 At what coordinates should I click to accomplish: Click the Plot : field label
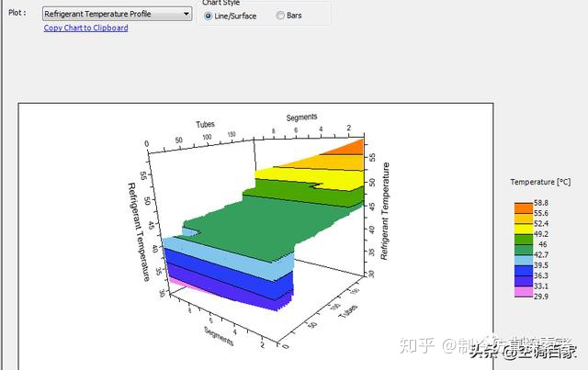pyautogui.click(x=17, y=13)
